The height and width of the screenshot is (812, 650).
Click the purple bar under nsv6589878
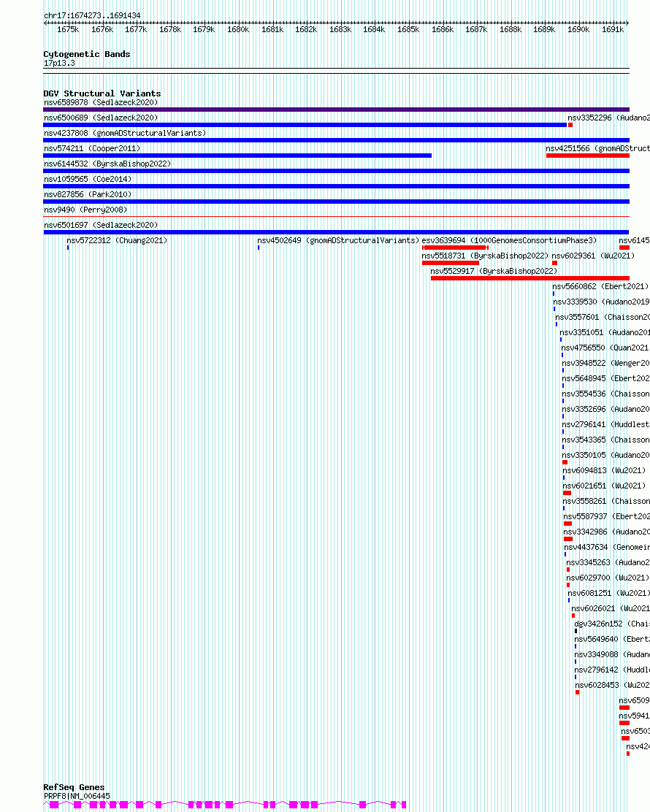point(336,110)
